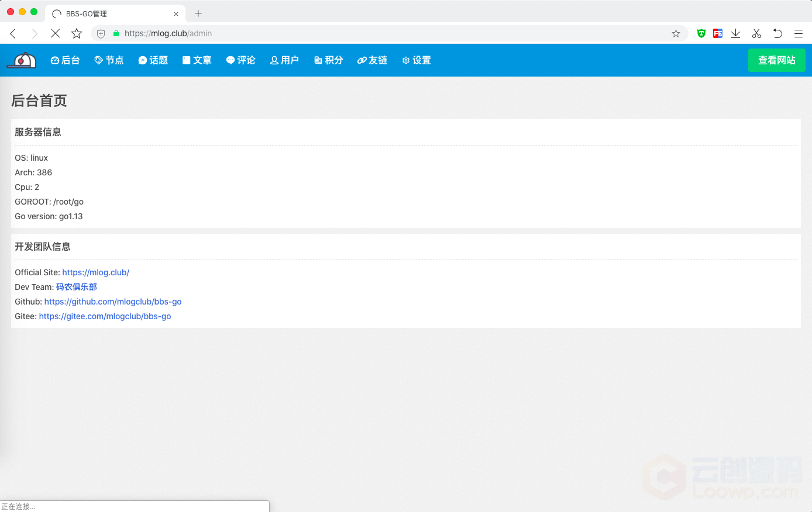Click the 'Arch: 386' text

pyautogui.click(x=33, y=172)
